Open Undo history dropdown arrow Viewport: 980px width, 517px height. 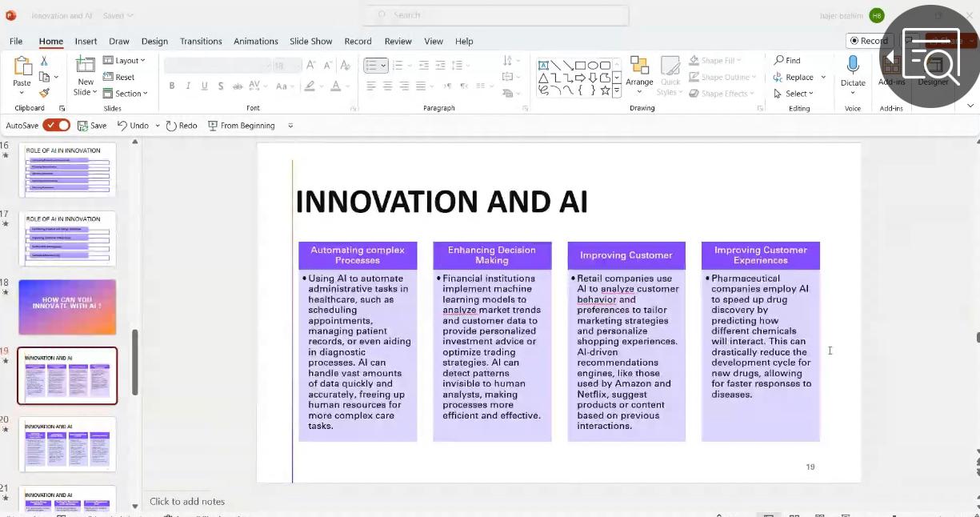pyautogui.click(x=158, y=126)
